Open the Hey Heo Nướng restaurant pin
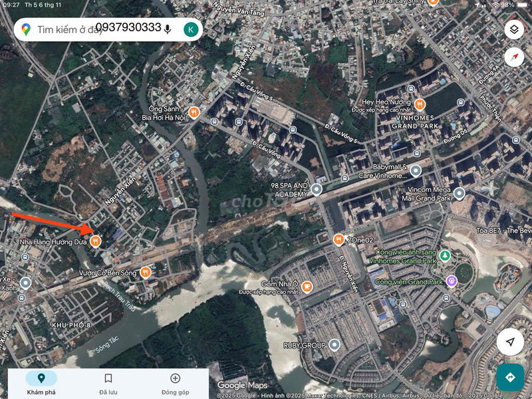This screenshot has height=399, width=532. click(420, 104)
